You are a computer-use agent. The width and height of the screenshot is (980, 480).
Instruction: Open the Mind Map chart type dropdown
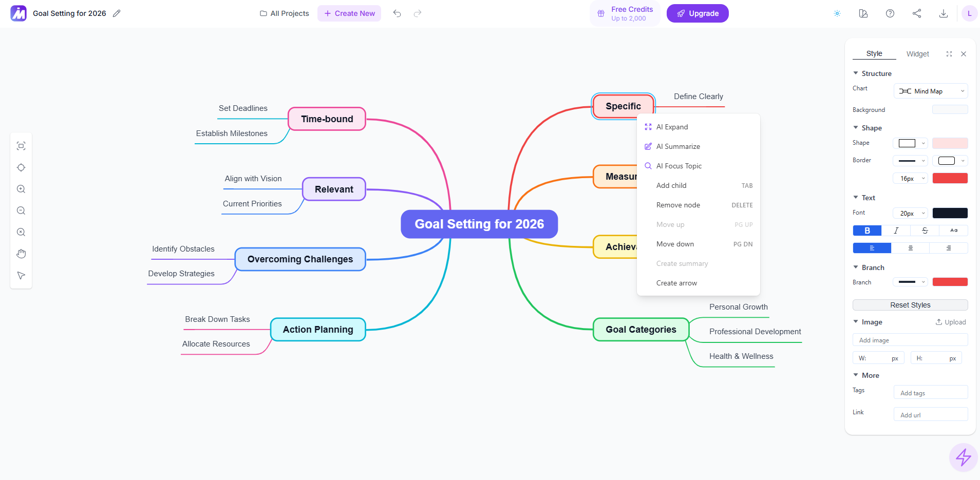point(930,91)
